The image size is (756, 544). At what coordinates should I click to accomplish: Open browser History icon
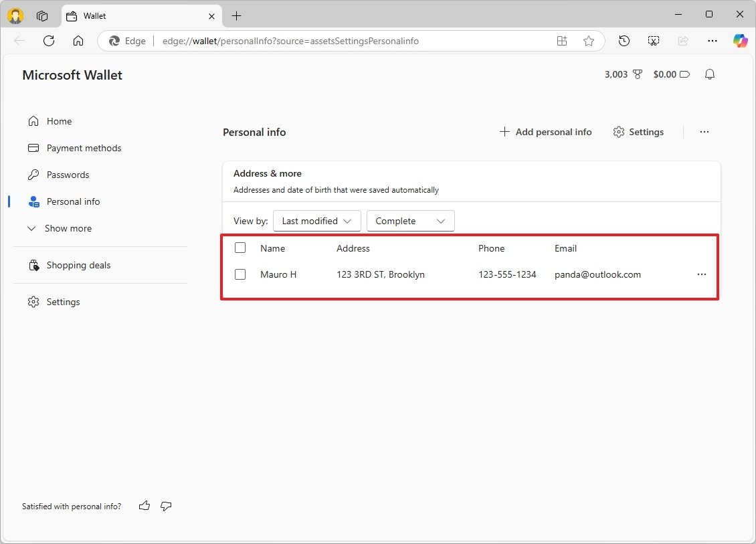pos(624,41)
